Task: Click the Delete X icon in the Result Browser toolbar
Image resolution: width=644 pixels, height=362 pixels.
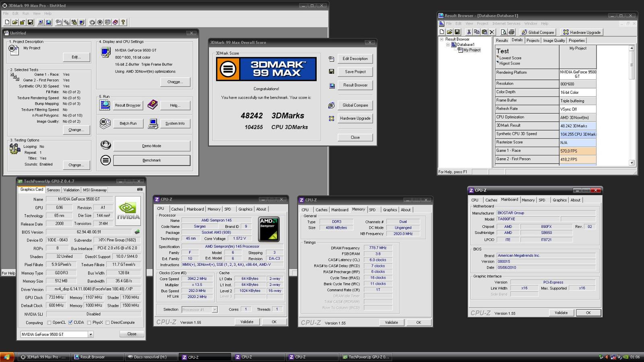Action: (491, 32)
